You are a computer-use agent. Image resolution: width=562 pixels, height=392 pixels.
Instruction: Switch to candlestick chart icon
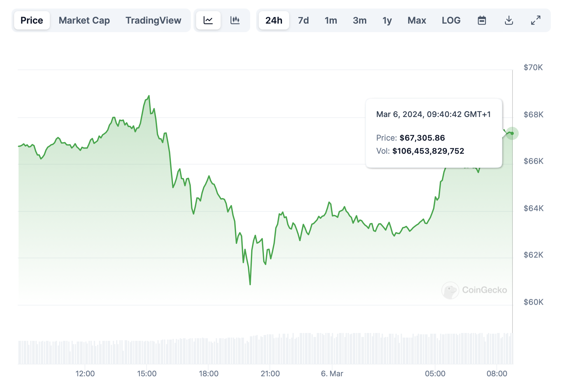(235, 20)
